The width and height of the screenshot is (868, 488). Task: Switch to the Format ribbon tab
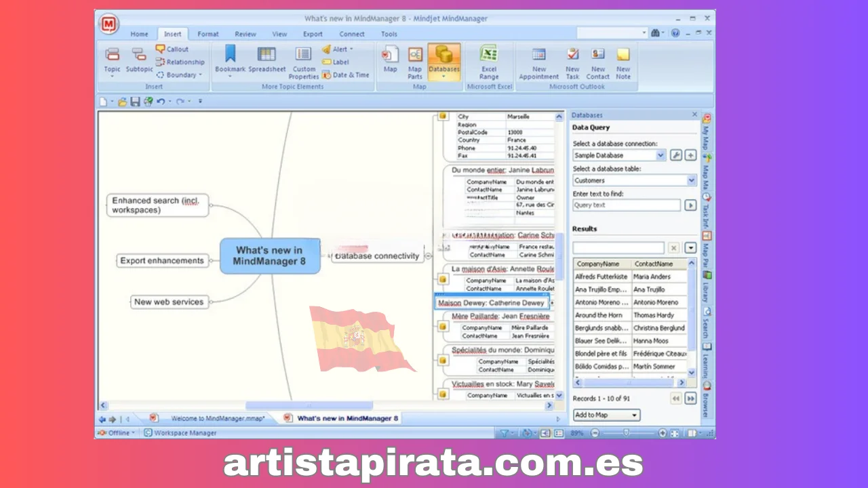click(208, 34)
